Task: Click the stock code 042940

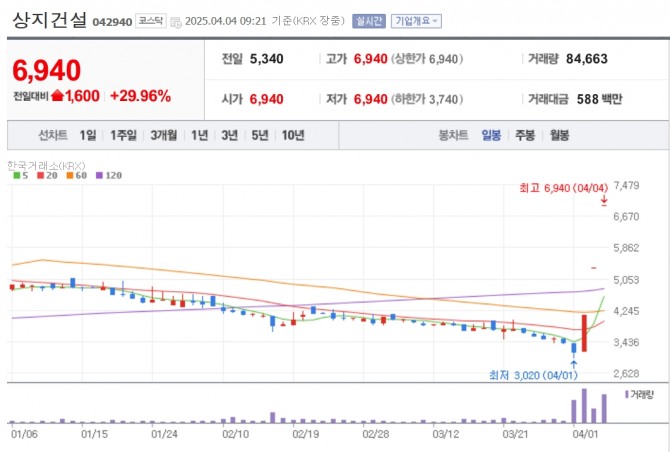Action: point(112,22)
